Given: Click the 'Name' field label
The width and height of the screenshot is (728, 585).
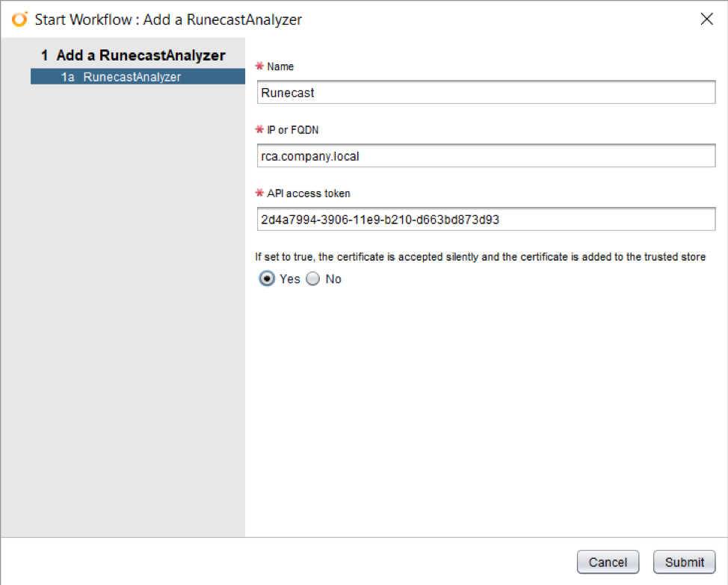Looking at the screenshot, I should (x=280, y=66).
